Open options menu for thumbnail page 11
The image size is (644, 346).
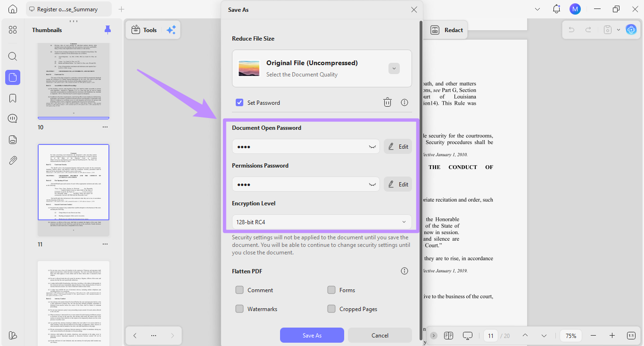pyautogui.click(x=105, y=244)
